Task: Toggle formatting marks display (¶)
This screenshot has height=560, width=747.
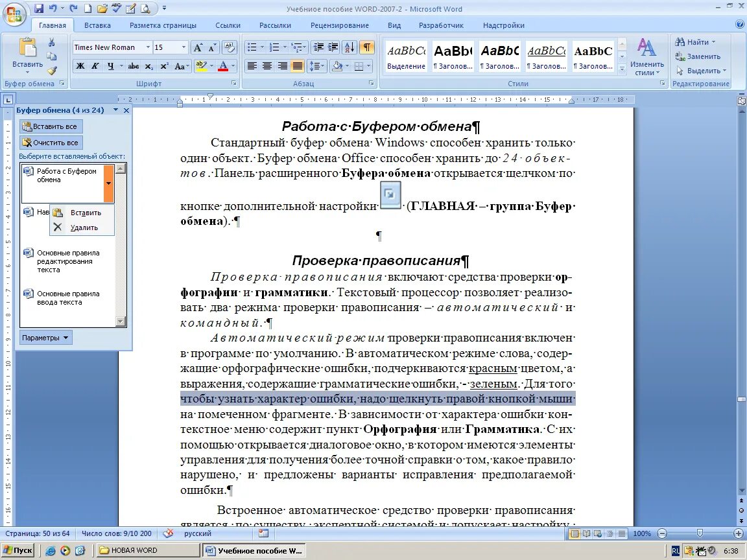Action: 366,47
